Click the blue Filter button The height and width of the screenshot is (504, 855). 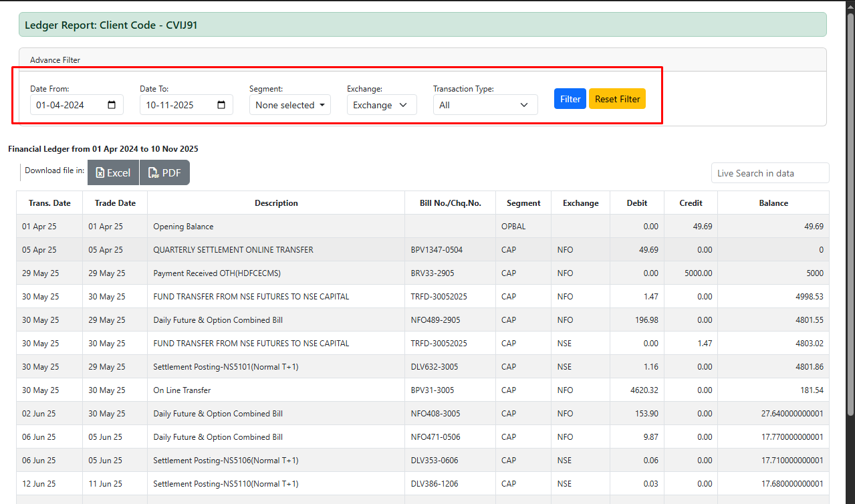point(570,99)
